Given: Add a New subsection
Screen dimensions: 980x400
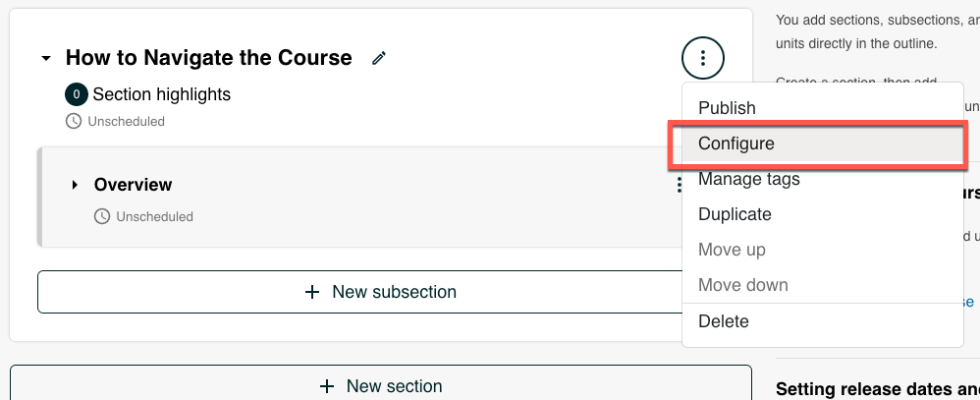Looking at the screenshot, I should pos(381,292).
